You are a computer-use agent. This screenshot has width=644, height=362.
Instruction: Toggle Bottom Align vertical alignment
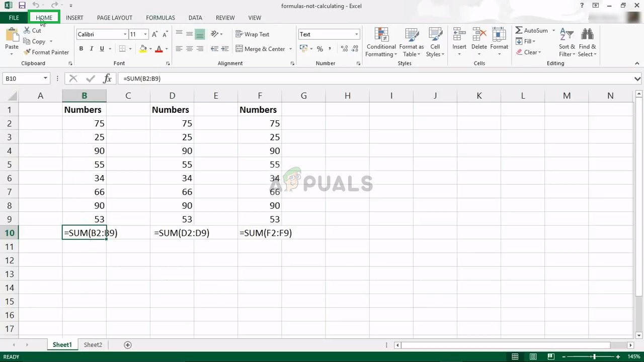pyautogui.click(x=200, y=34)
